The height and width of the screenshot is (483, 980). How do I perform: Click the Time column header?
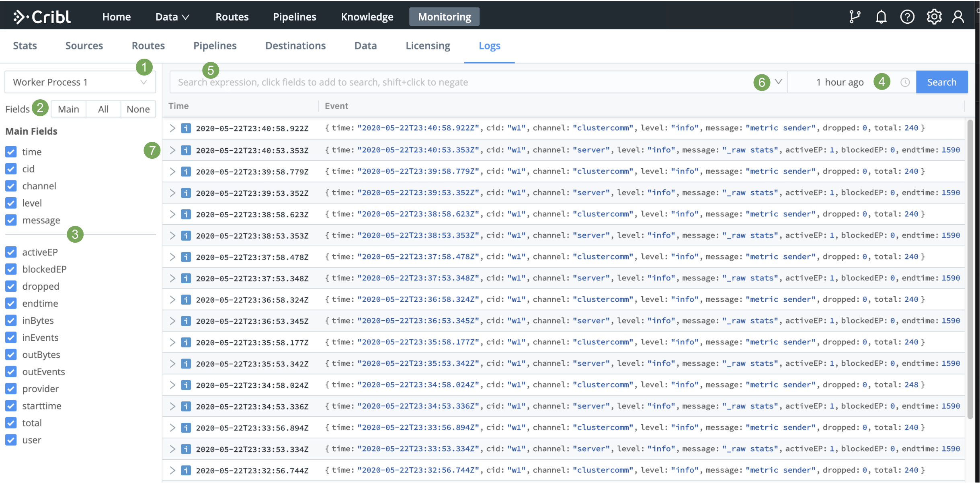point(178,106)
